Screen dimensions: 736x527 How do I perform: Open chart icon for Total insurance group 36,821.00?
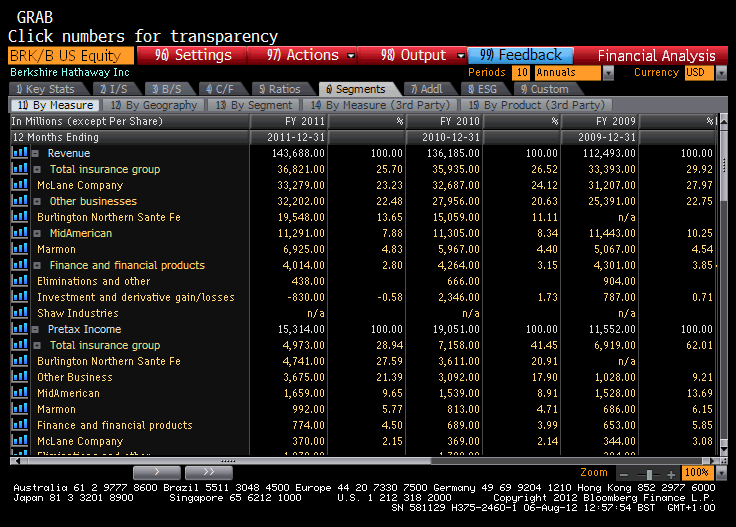pos(20,168)
